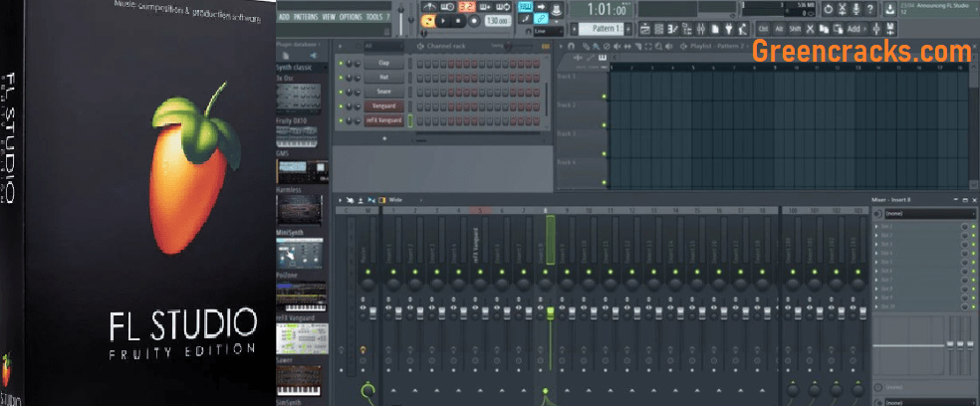Toggle mute LED for Hat channel
Screen dimensions: 980x406
pos(341,78)
